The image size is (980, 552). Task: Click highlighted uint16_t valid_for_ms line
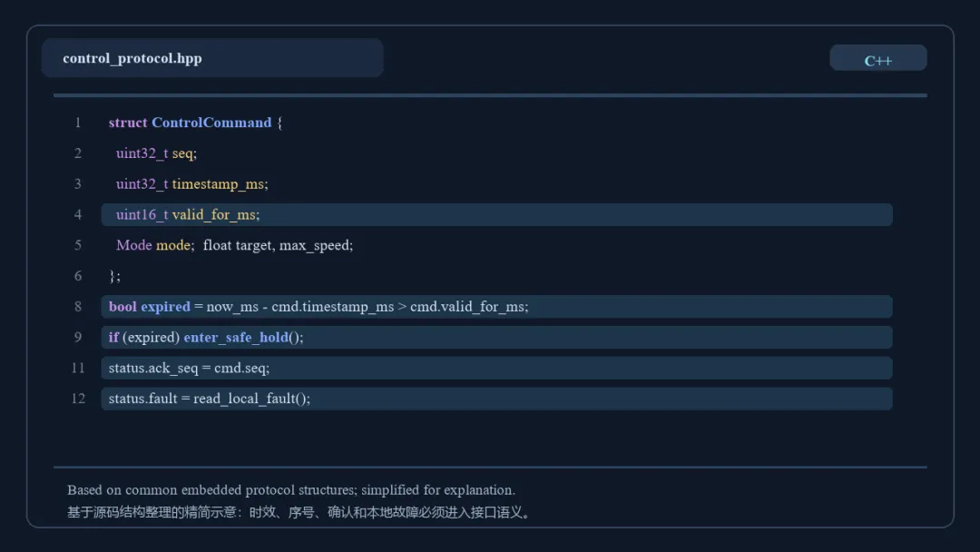(497, 214)
